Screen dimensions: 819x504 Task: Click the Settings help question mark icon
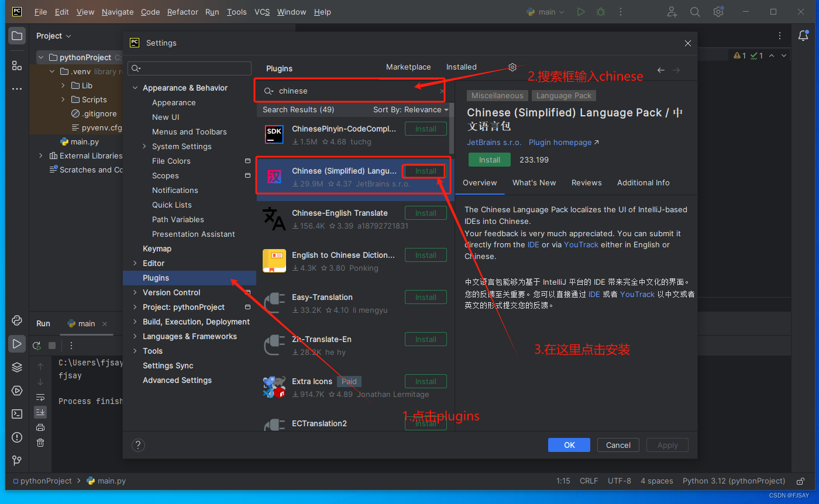(138, 446)
